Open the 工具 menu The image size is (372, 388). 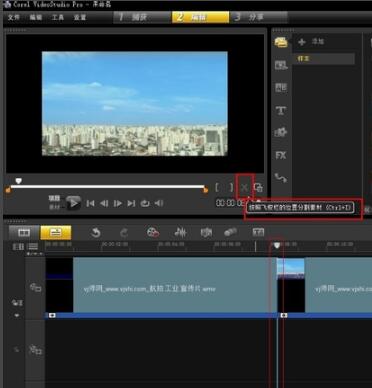coord(58,17)
